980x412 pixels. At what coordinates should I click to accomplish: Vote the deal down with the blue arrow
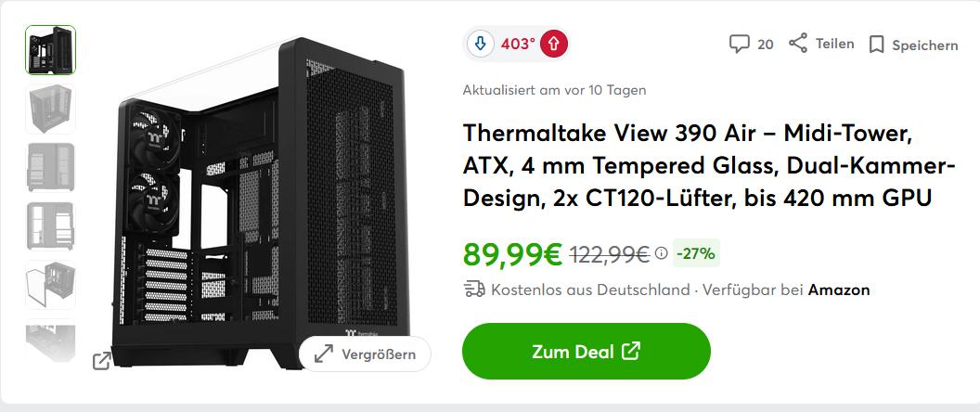pos(480,45)
